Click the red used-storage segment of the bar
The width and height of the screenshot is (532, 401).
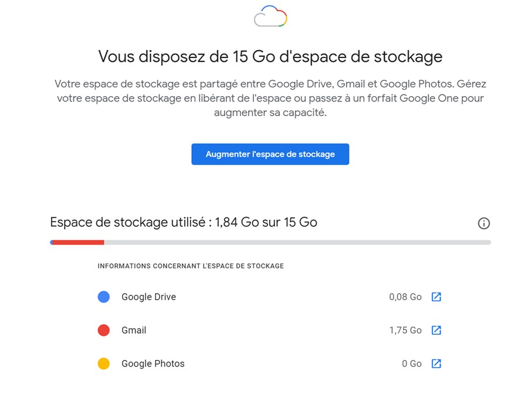click(x=76, y=242)
